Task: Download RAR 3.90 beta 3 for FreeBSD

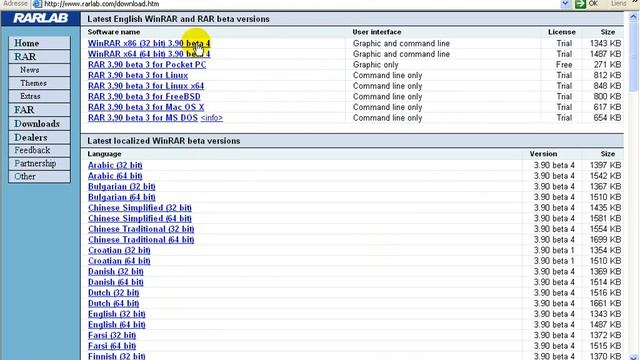Action: [x=144, y=96]
